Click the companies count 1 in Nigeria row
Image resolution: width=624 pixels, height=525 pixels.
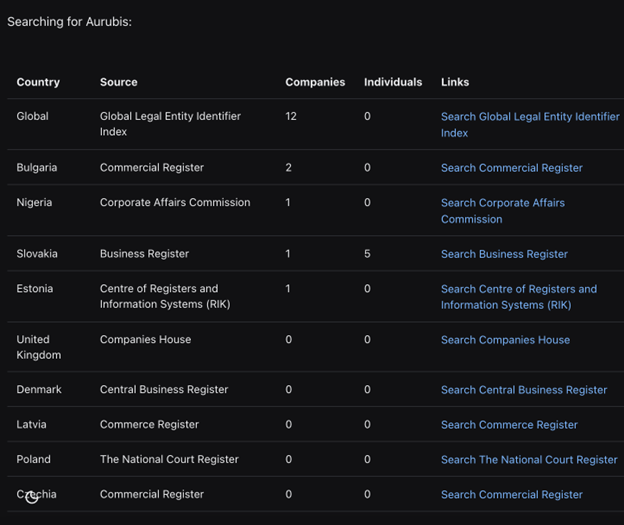(288, 203)
